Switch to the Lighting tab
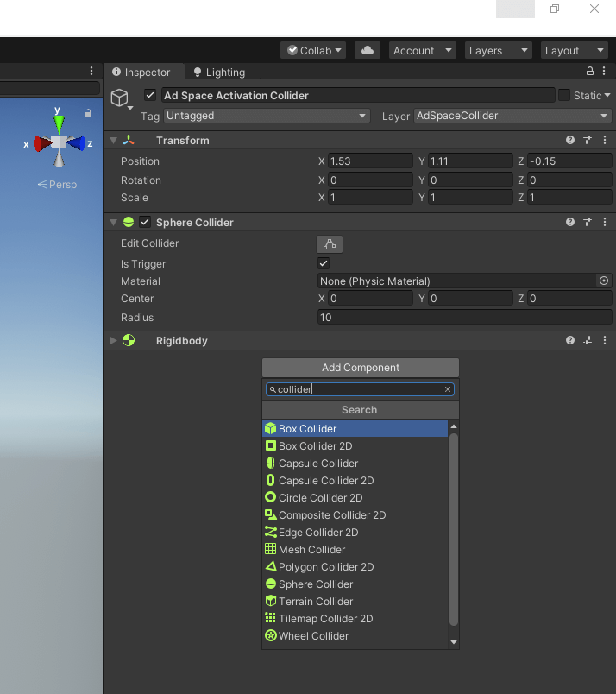 (x=220, y=73)
